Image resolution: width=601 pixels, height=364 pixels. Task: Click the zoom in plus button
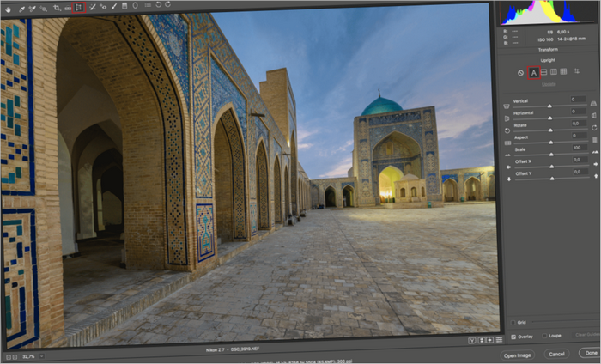click(15, 357)
